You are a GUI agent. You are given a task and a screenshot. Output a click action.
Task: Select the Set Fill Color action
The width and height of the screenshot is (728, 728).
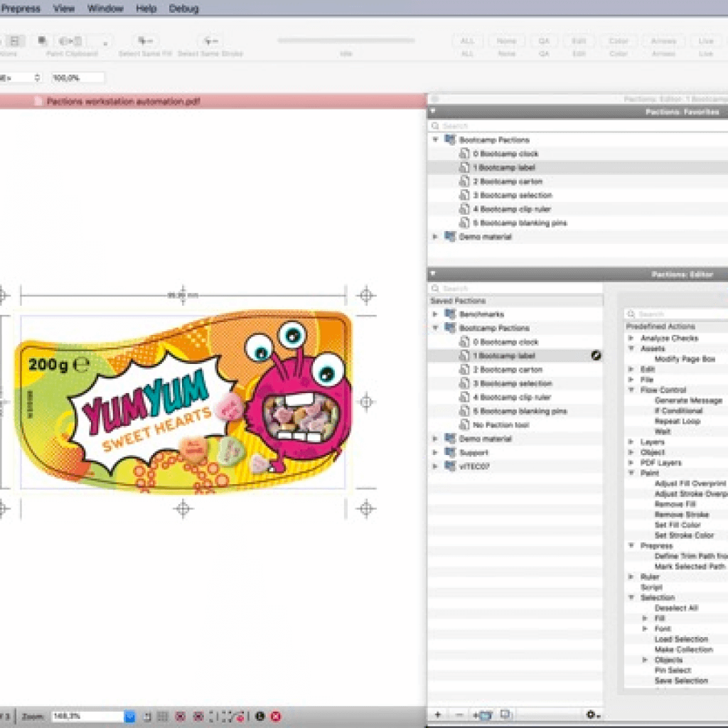click(x=677, y=525)
